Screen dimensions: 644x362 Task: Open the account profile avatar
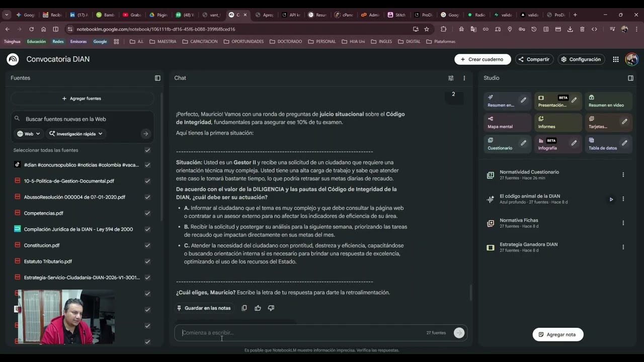click(631, 59)
